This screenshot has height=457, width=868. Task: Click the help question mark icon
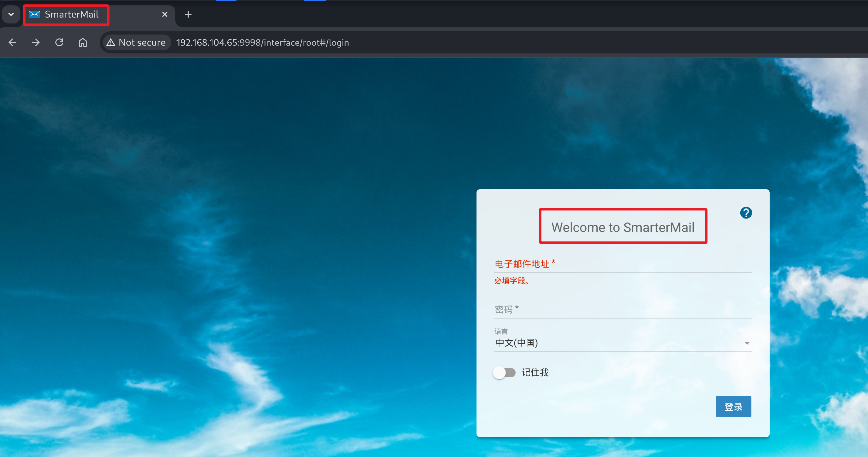(x=746, y=213)
